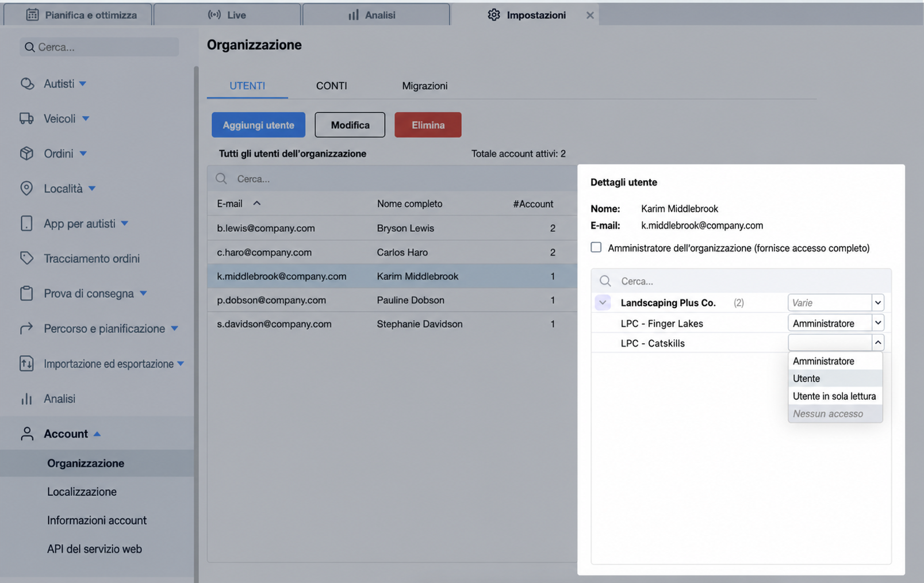Image resolution: width=924 pixels, height=583 pixels.
Task: Click the magnifier icon in Dettagli utente search
Action: point(605,281)
